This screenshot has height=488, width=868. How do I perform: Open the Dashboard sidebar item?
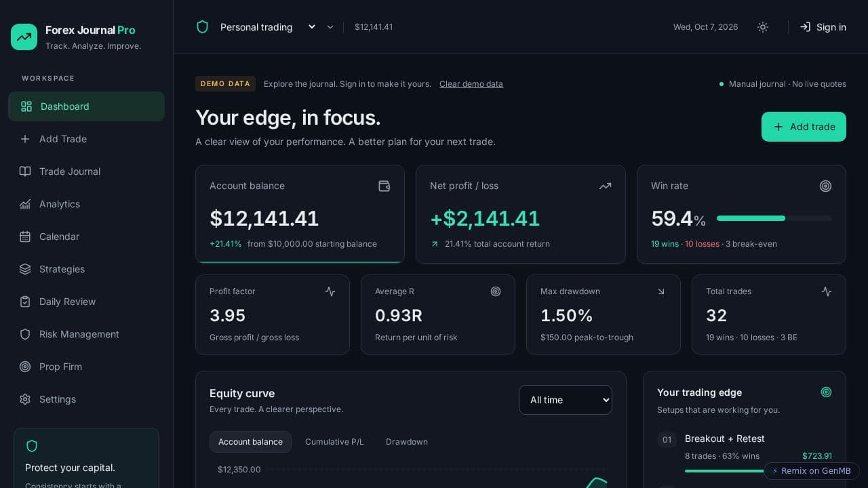(x=86, y=106)
